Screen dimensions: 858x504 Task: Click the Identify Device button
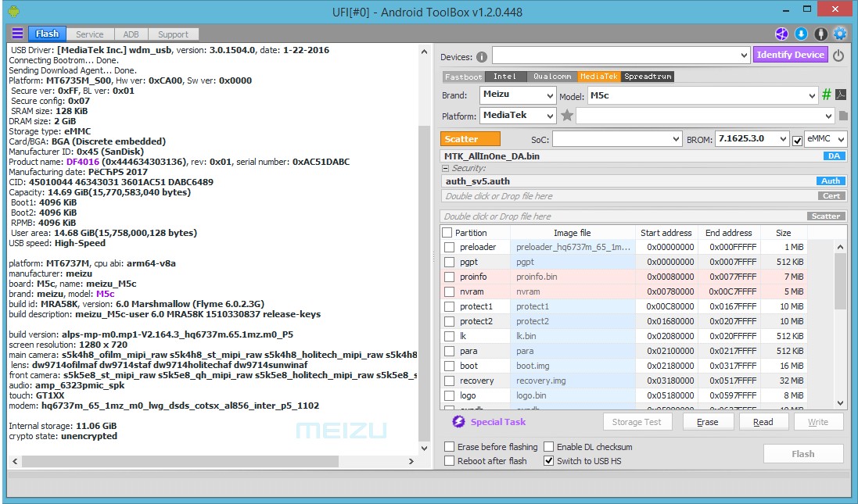790,55
